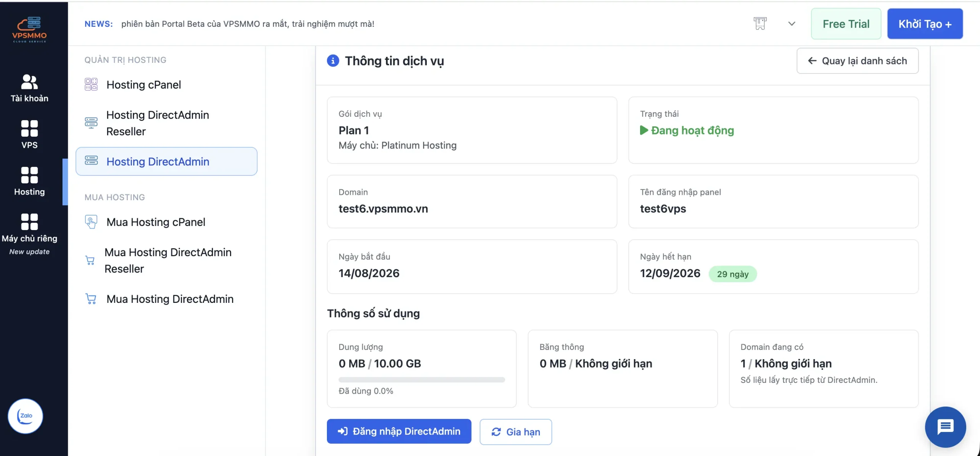The image size is (980, 456).
Task: Click the New update label
Action: coord(29,252)
